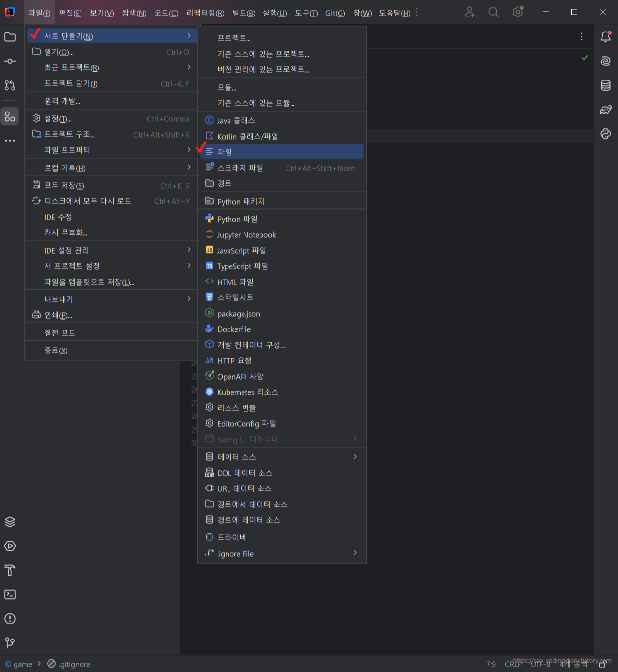Viewport: 618px width, 672px height.
Task: Click the .gitignore breadcrumb in status bar
Action: 69,664
